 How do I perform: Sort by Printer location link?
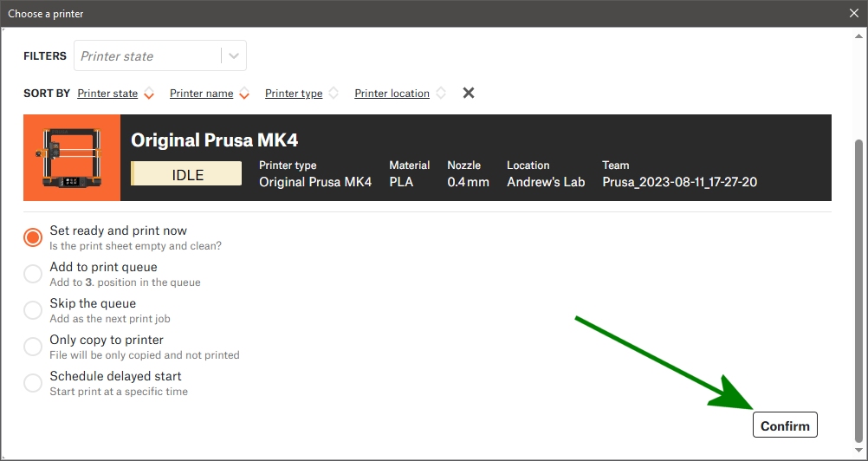(392, 93)
